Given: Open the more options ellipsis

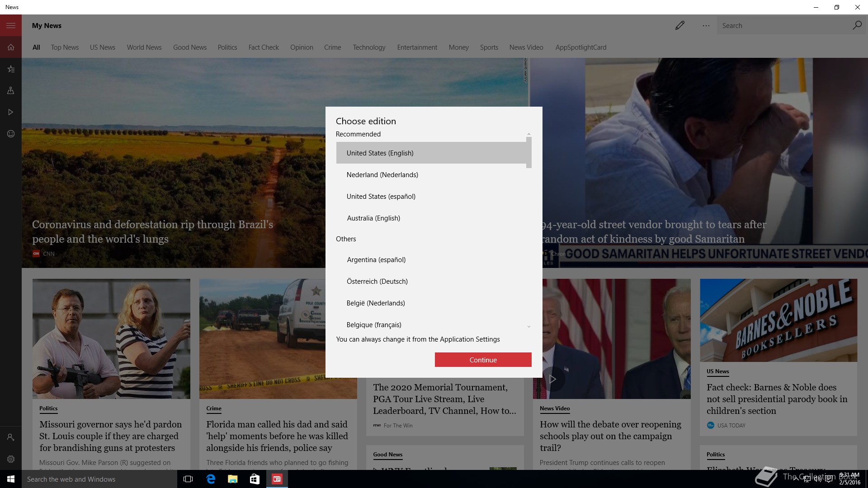Looking at the screenshot, I should 706,26.
